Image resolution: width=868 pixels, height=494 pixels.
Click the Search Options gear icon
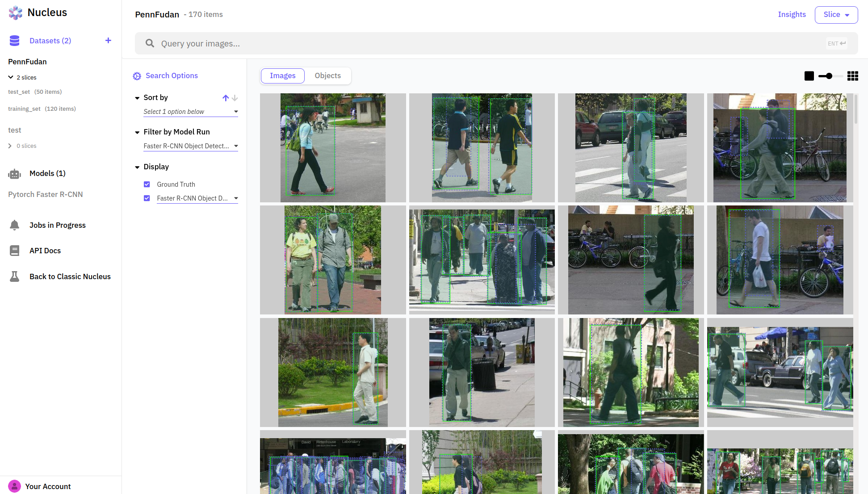click(x=137, y=76)
